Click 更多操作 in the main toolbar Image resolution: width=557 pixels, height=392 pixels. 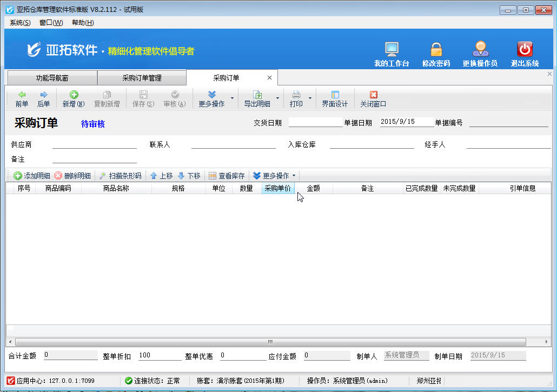pos(212,99)
